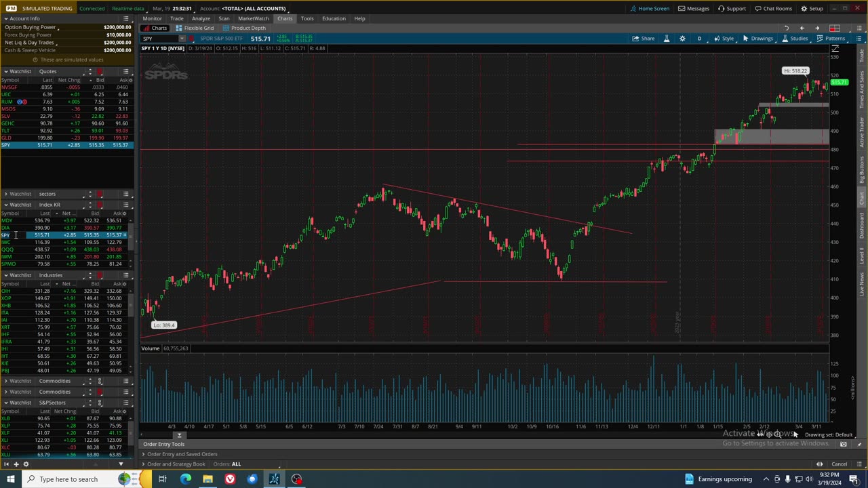Select the QQQ row in Index watchlist
This screenshot has height=488, width=868.
pos(66,249)
